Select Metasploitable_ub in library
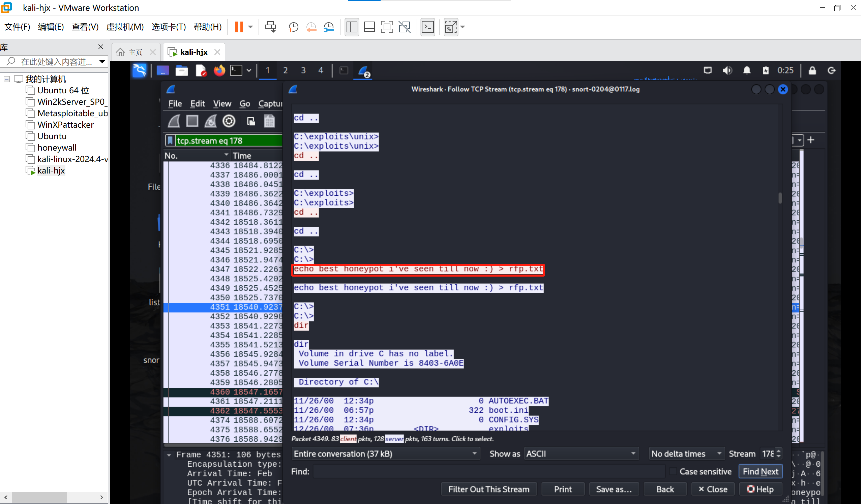 pyautogui.click(x=72, y=113)
